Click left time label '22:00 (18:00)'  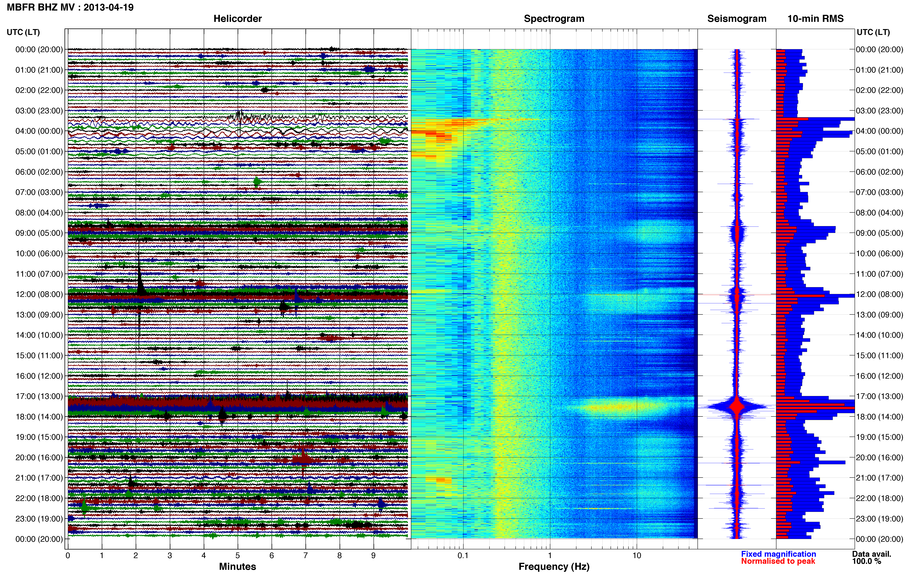pyautogui.click(x=39, y=498)
